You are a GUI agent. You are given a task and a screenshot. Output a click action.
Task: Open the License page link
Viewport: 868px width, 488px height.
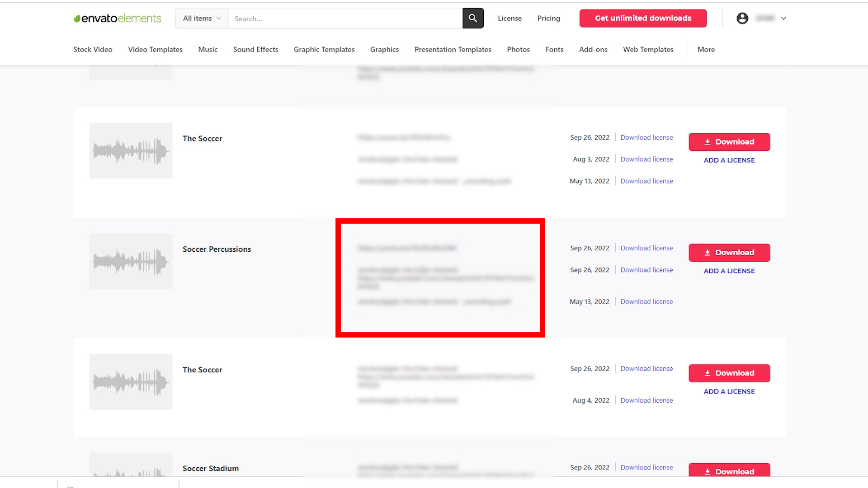pyautogui.click(x=509, y=18)
